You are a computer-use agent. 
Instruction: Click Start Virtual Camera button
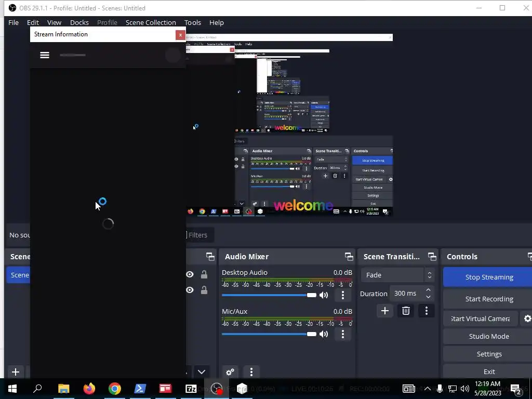[x=481, y=318]
